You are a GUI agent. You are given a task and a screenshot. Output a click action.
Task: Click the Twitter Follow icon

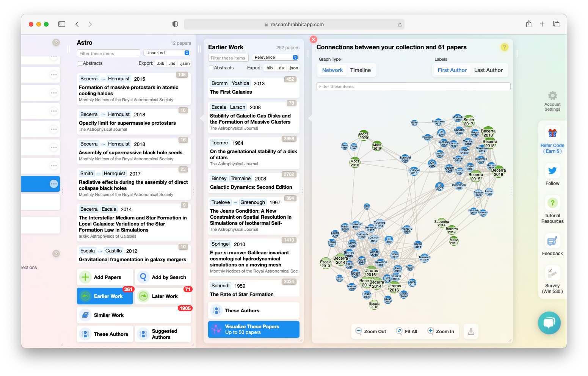552,171
